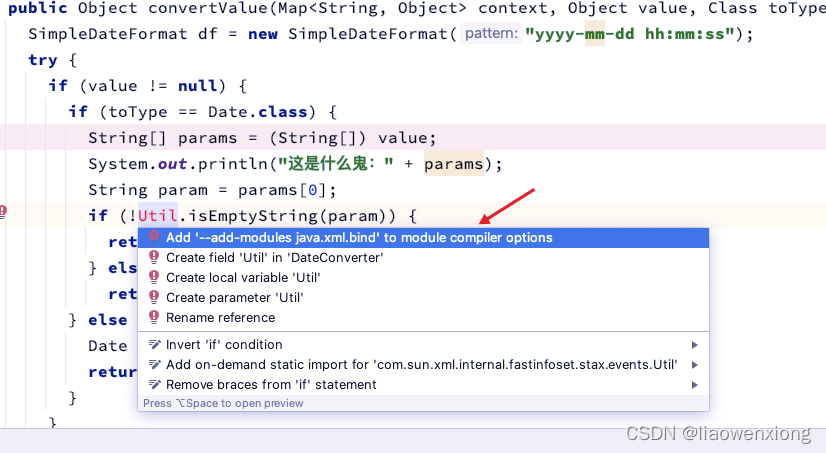
Task: Choose Invert 'if' condition intention
Action: click(x=423, y=344)
